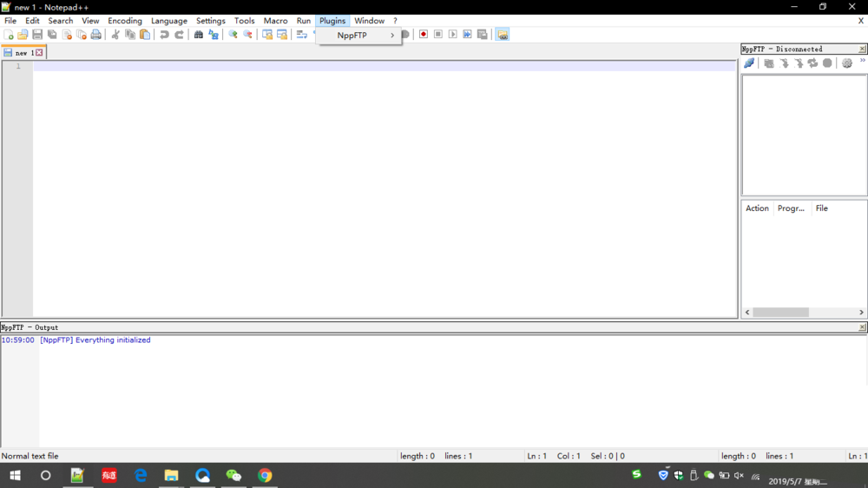Toggle synchronize horizontal scrolling icon

point(282,35)
